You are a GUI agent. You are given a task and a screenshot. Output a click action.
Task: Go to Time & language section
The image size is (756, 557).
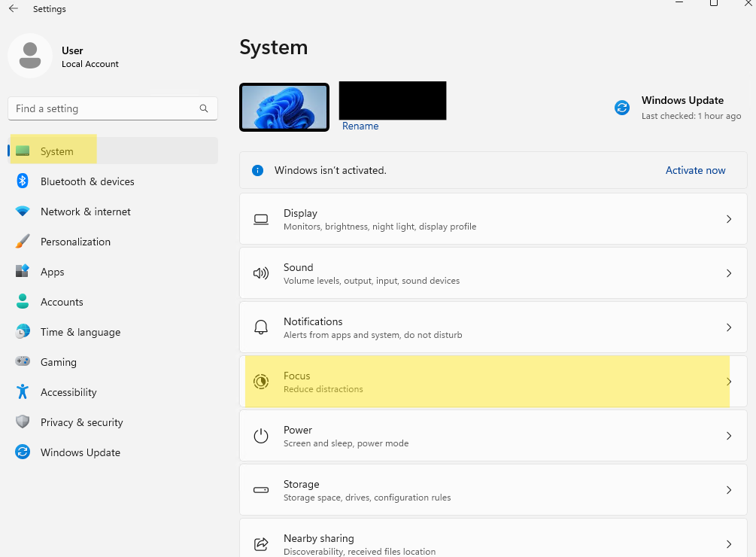point(80,332)
